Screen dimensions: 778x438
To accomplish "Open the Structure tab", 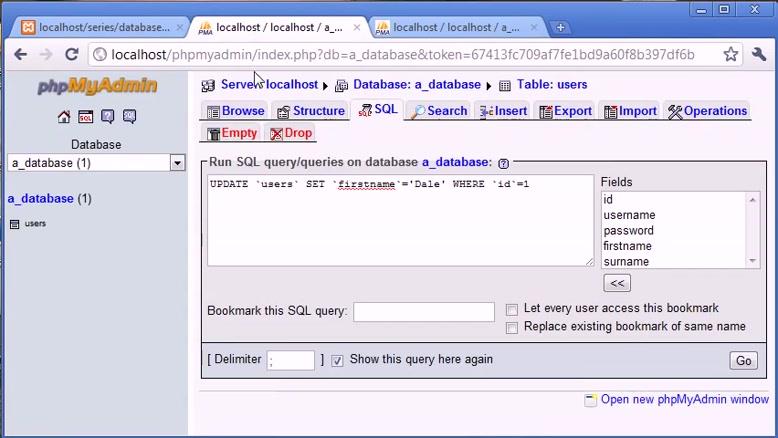I will click(311, 111).
